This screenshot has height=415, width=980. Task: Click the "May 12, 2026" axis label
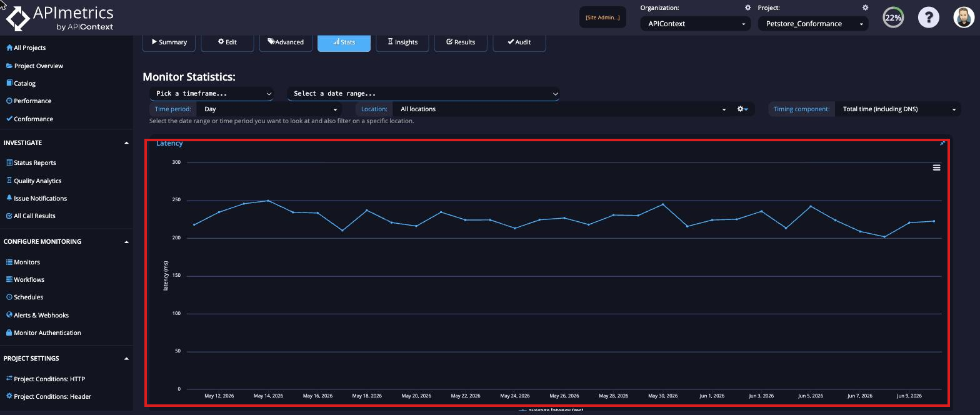tap(219, 396)
